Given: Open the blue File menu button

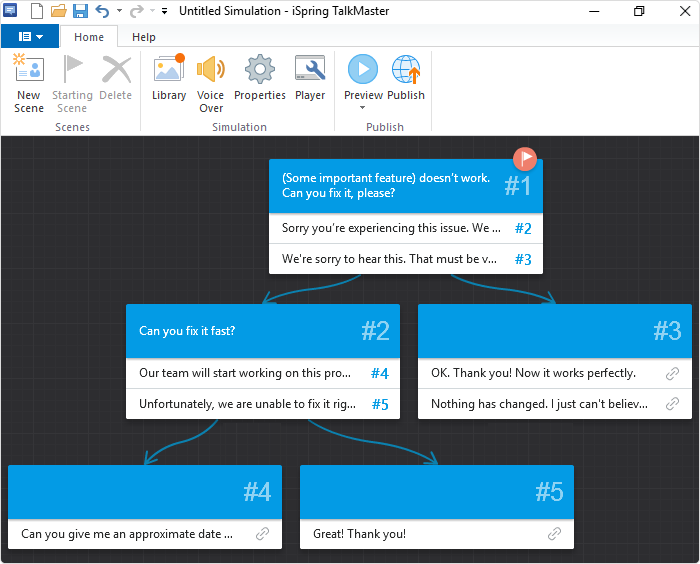Looking at the screenshot, I should pyautogui.click(x=30, y=37).
